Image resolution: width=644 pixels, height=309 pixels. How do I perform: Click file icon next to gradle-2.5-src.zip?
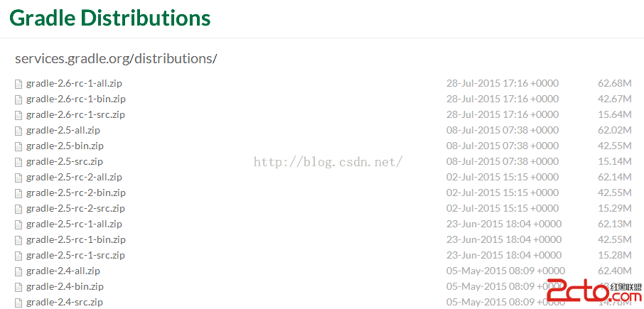pyautogui.click(x=18, y=161)
